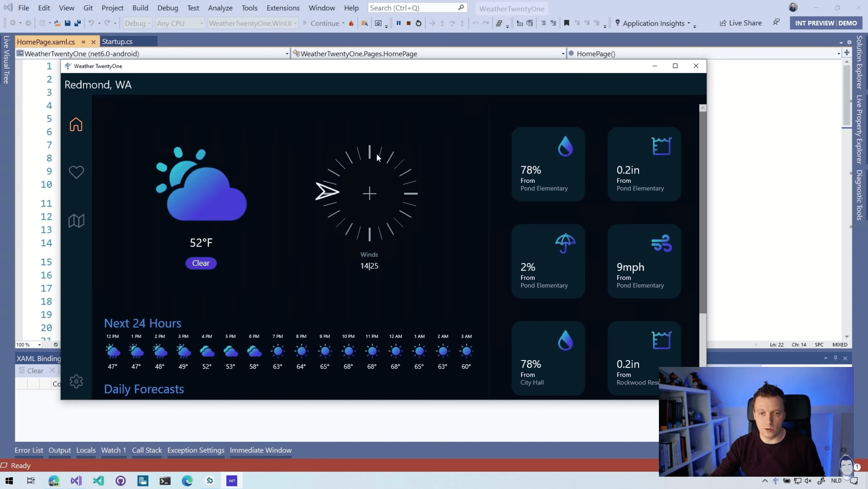Viewport: 868px width, 489px height.
Task: Open the File menu
Action: coord(24,8)
